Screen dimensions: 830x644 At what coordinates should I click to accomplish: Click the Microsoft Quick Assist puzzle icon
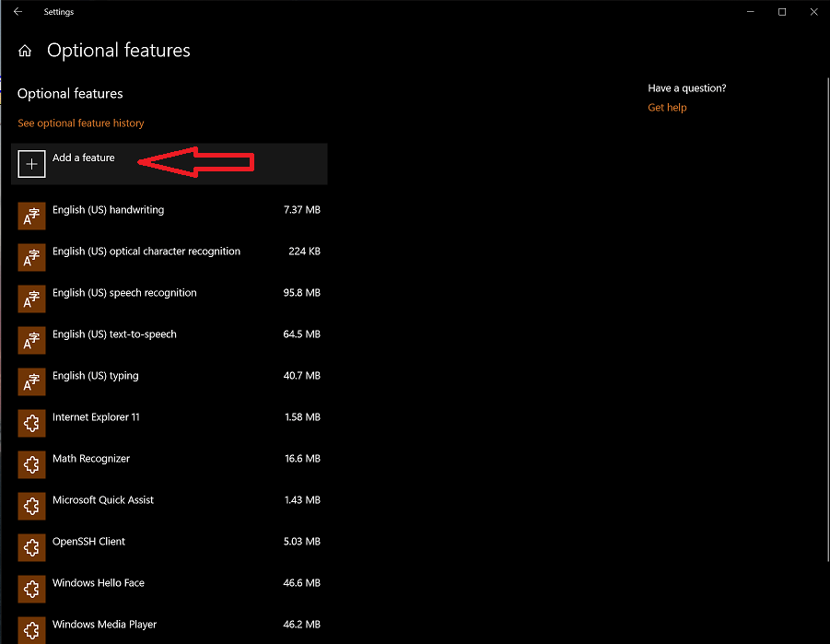[31, 507]
